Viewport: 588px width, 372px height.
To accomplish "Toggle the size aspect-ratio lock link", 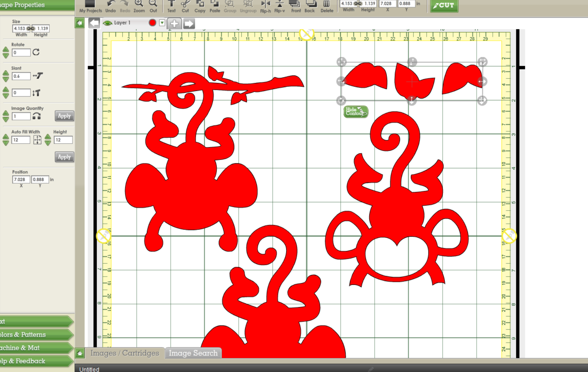I will 31,28.
